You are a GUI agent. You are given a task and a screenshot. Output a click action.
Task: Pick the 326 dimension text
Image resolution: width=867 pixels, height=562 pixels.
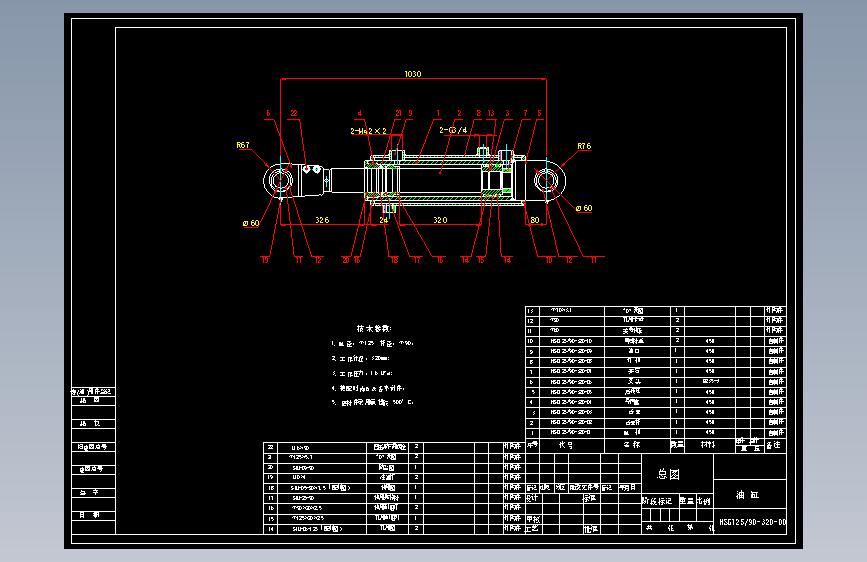[x=322, y=220]
